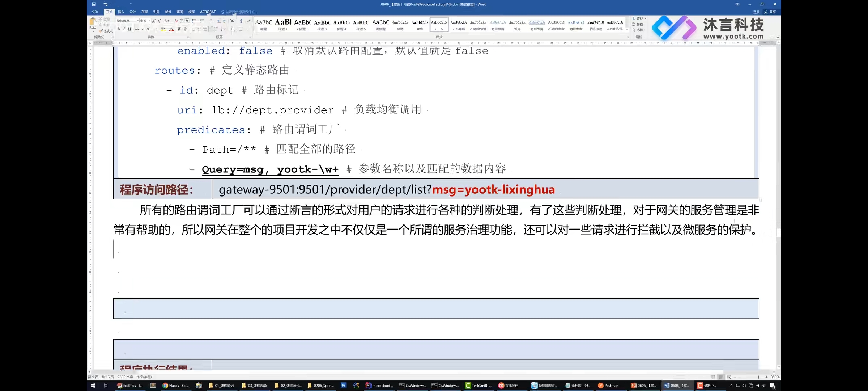
Task: Click inside the gateway-9501 access path cell
Action: [485, 189]
